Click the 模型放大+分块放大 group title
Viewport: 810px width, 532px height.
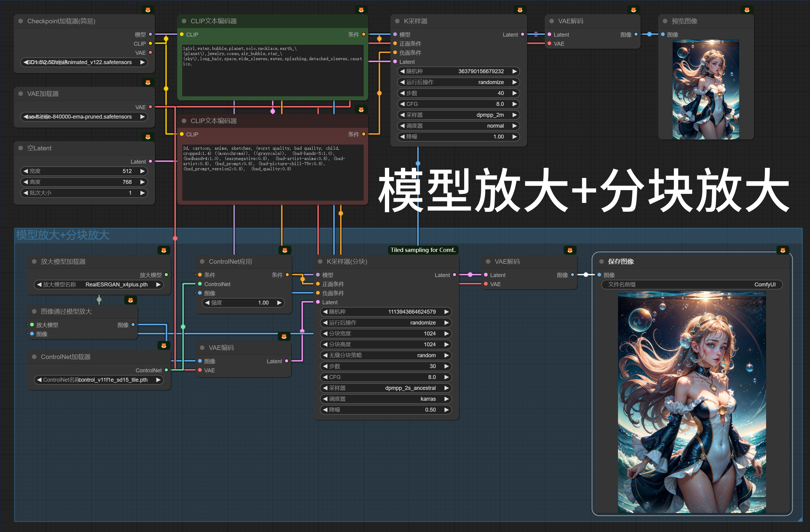click(63, 235)
